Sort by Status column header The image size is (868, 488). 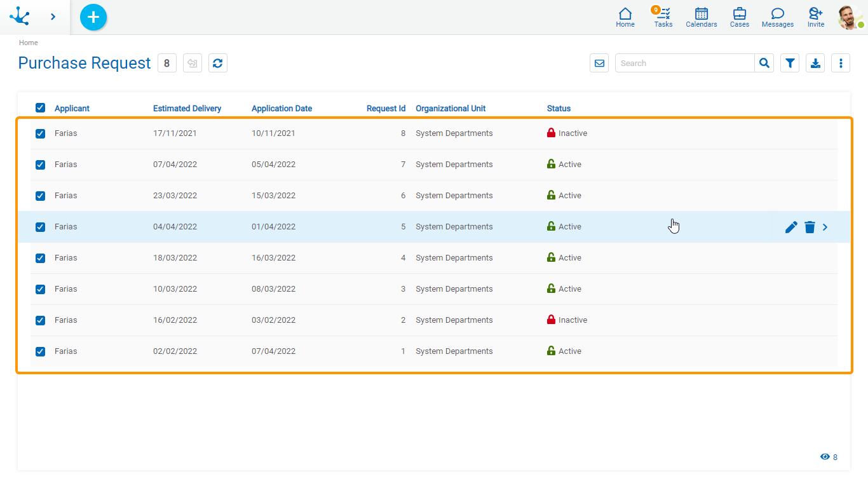coord(559,109)
